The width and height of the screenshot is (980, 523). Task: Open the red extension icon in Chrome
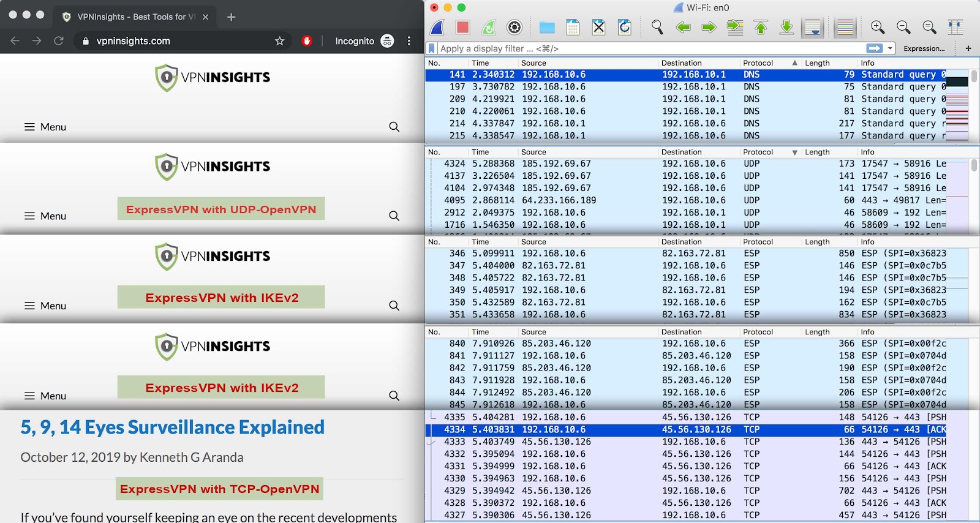click(x=307, y=41)
